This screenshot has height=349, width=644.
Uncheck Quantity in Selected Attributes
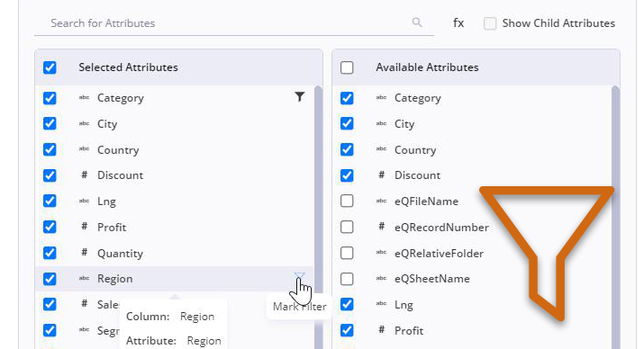pyautogui.click(x=50, y=253)
